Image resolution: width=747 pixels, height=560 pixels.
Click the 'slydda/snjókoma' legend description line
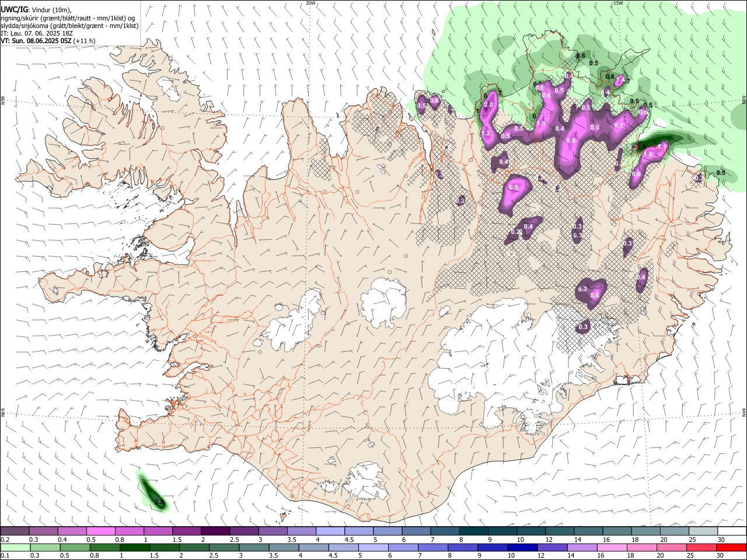(69, 26)
